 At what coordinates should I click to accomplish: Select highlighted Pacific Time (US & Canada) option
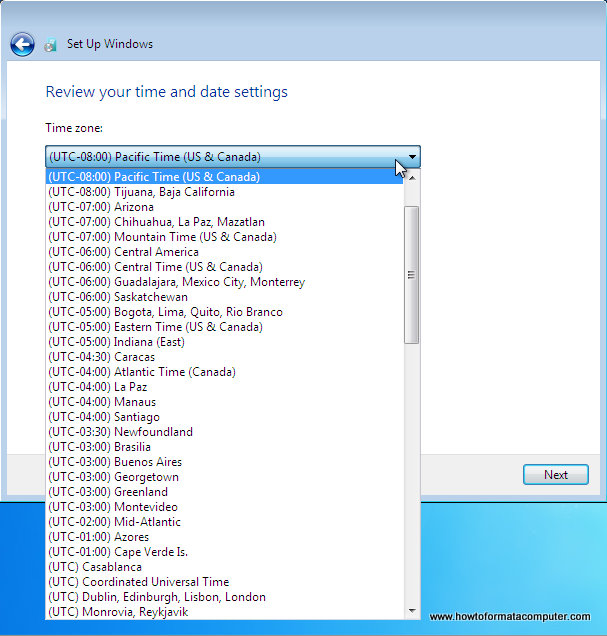coord(225,177)
